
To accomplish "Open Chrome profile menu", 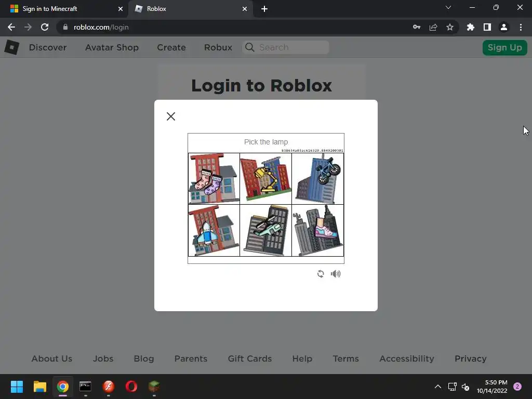I will pyautogui.click(x=504, y=27).
